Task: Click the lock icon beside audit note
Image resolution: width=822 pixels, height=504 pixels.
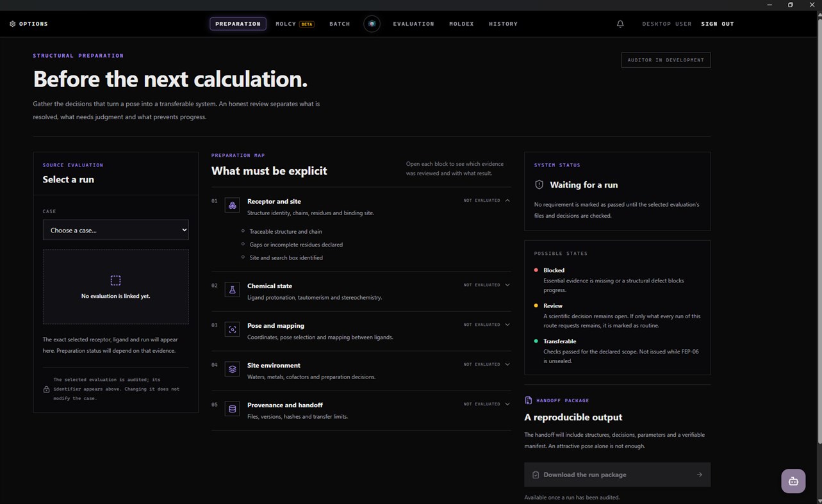Action: click(46, 389)
